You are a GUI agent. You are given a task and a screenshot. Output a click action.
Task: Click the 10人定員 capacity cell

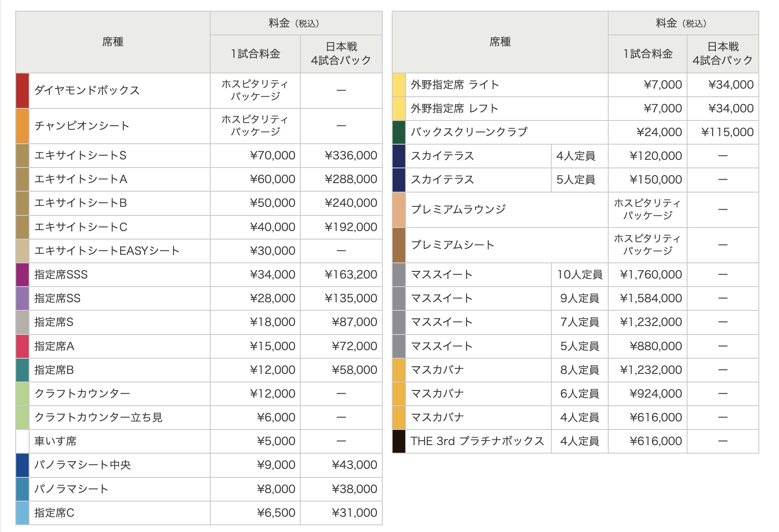[x=580, y=275]
